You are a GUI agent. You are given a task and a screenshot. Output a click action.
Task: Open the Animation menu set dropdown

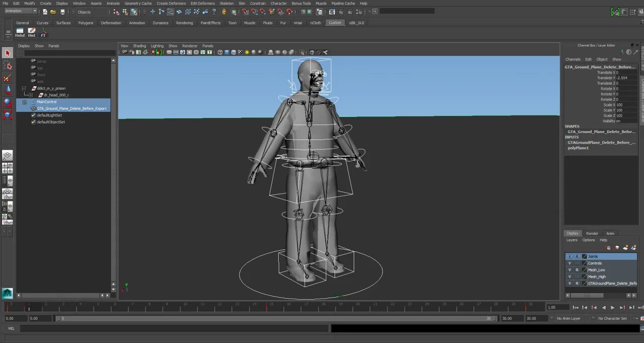(20, 11)
